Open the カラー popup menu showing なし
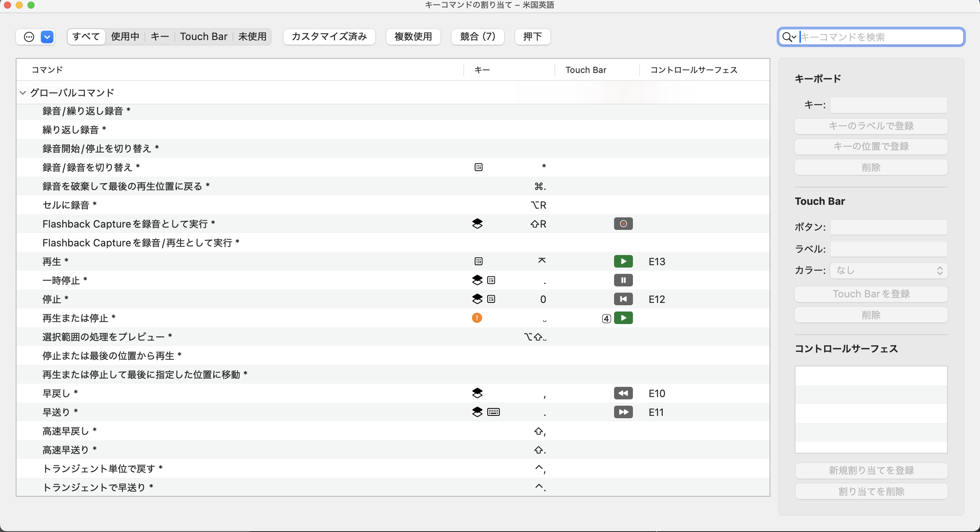 tap(889, 270)
